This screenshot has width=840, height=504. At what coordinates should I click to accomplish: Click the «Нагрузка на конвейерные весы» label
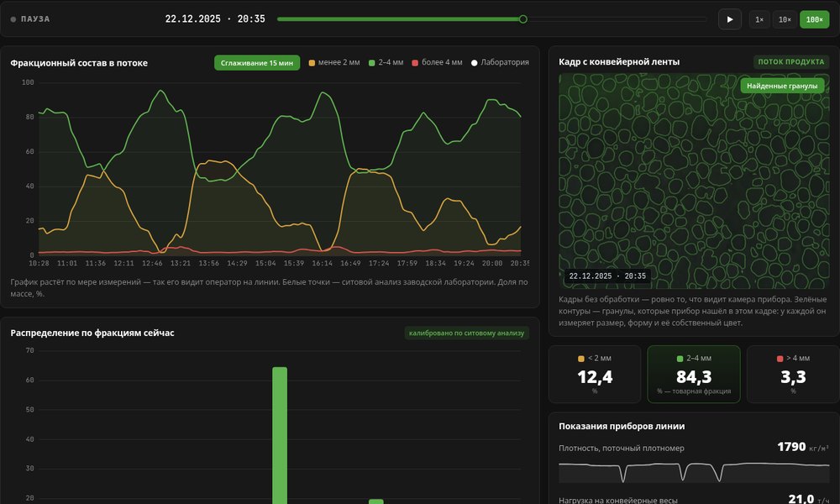[x=618, y=500]
